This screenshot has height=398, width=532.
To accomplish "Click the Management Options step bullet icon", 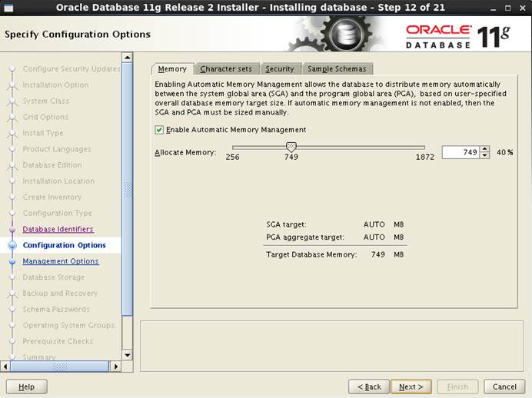I will tap(12, 261).
